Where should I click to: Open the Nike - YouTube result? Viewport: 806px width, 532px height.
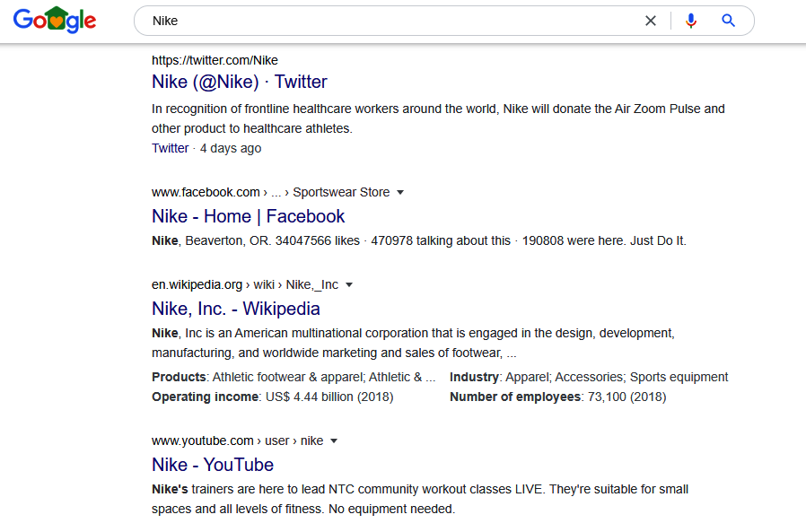point(213,465)
